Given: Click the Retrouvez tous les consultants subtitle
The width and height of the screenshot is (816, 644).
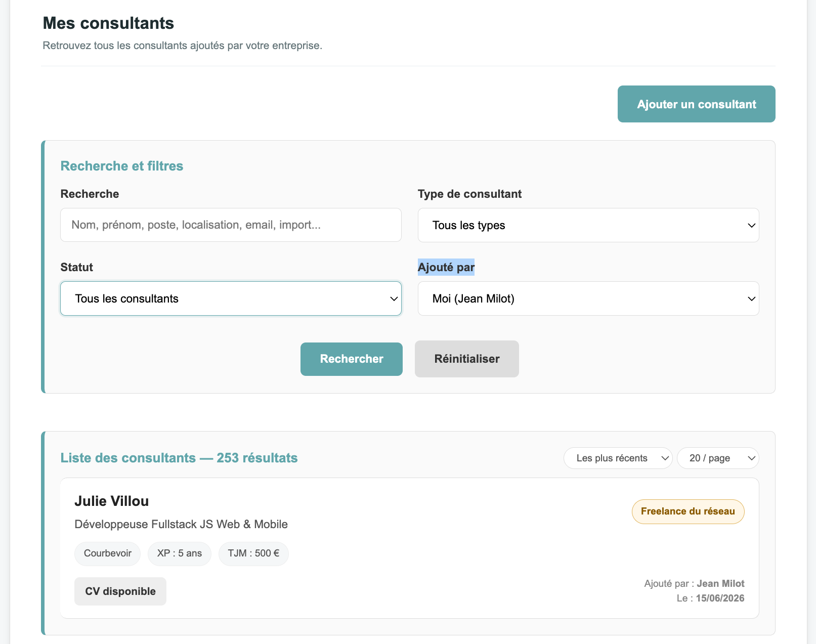Looking at the screenshot, I should [x=183, y=46].
